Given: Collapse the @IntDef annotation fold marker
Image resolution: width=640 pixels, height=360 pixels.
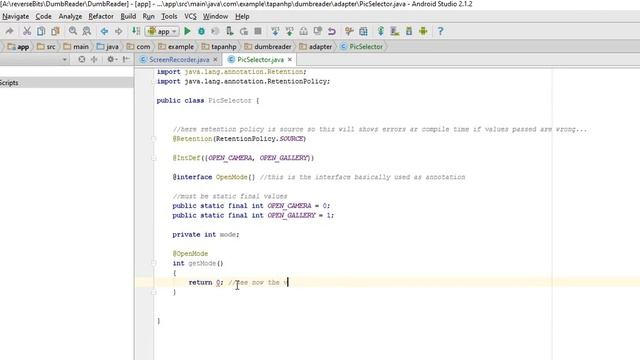Looking at the screenshot, I should pos(154,158).
